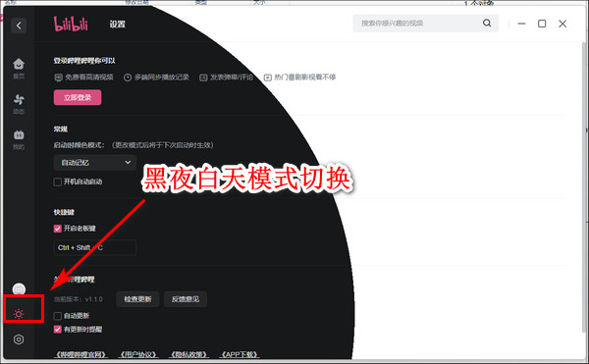
Task: Enable the 自动更新 checkbox
Action: point(58,316)
